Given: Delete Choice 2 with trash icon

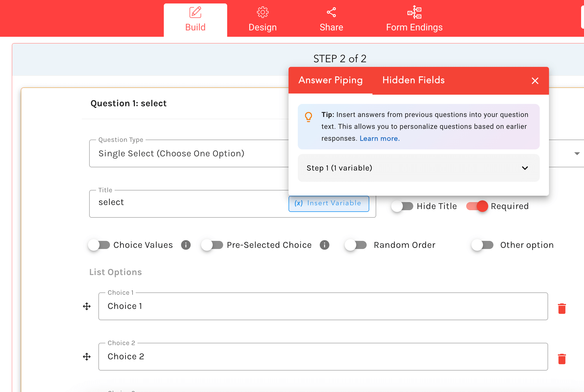Looking at the screenshot, I should tap(562, 359).
